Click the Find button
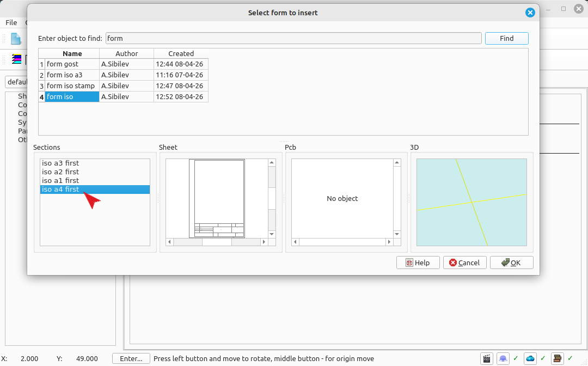588x366 pixels. pyautogui.click(x=507, y=38)
